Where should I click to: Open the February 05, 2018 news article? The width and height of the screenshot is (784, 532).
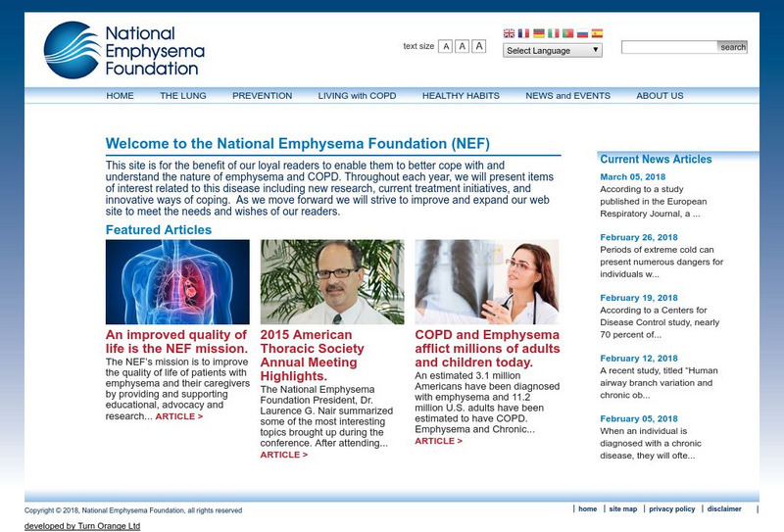(639, 419)
